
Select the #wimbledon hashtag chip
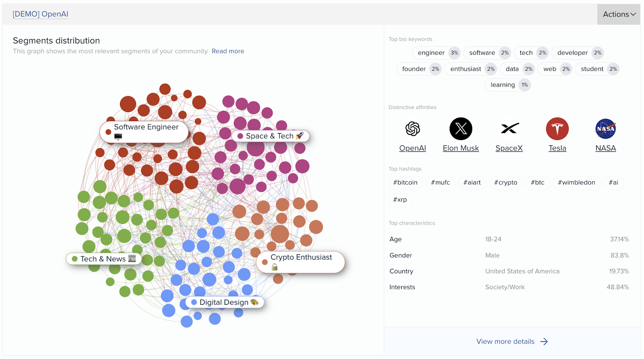tap(576, 183)
